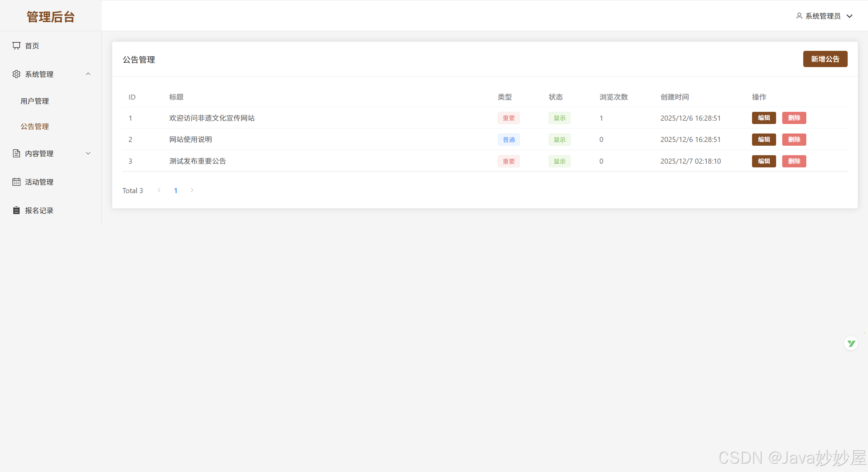868x472 pixels.
Task: Click the content management document icon
Action: (16, 153)
